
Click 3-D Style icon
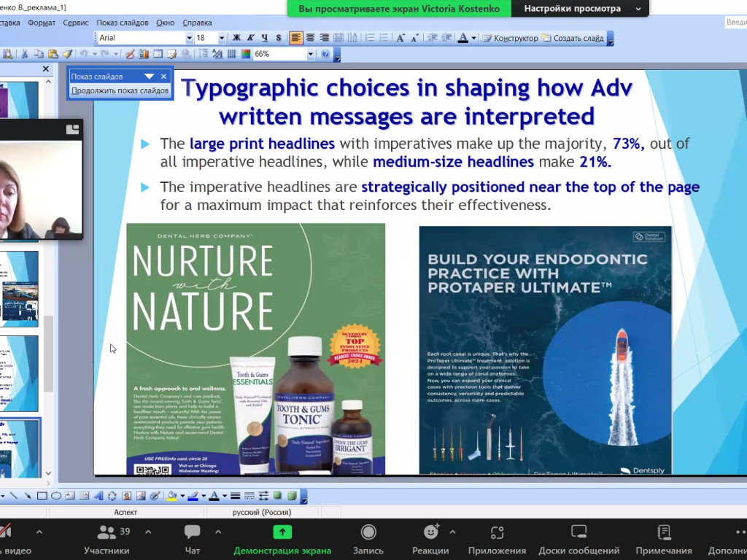click(292, 496)
